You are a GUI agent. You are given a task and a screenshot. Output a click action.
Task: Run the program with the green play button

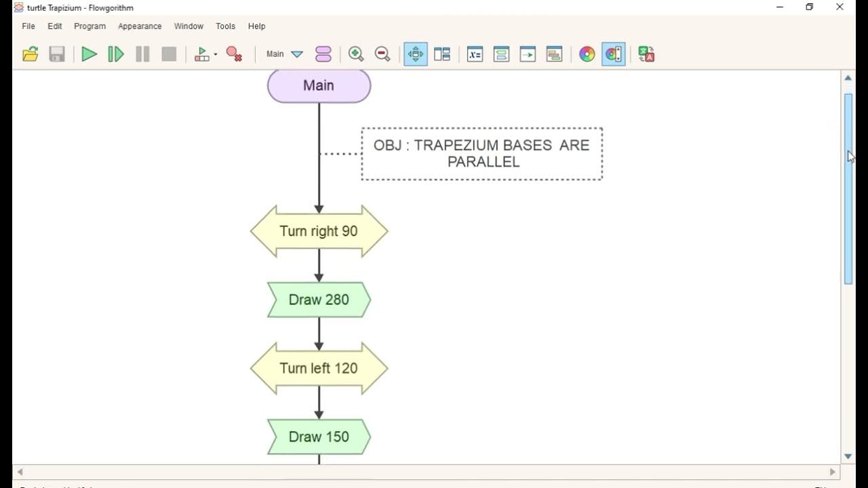coord(89,54)
